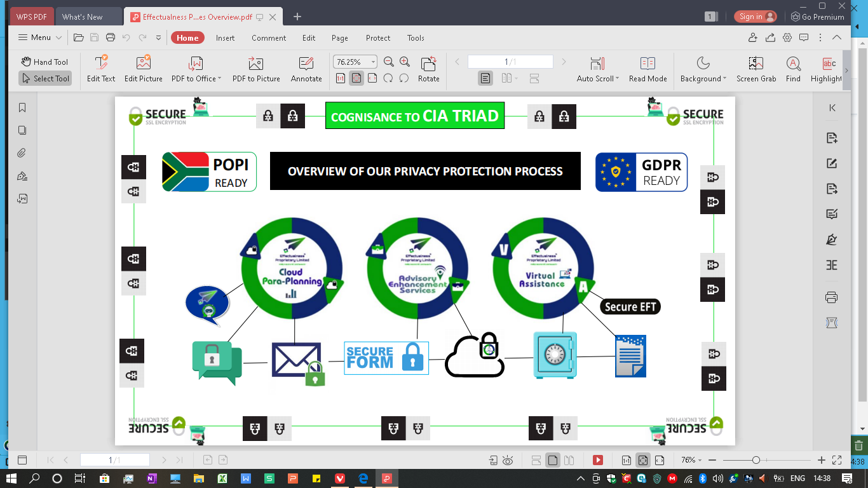This screenshot has height=488, width=868.
Task: Open settings gear in title toolbar
Action: [787, 37]
